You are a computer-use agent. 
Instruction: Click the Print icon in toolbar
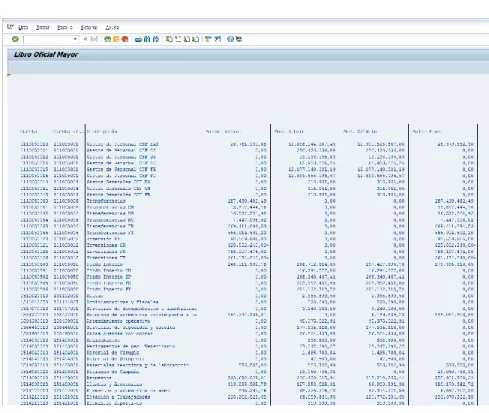tap(138, 39)
